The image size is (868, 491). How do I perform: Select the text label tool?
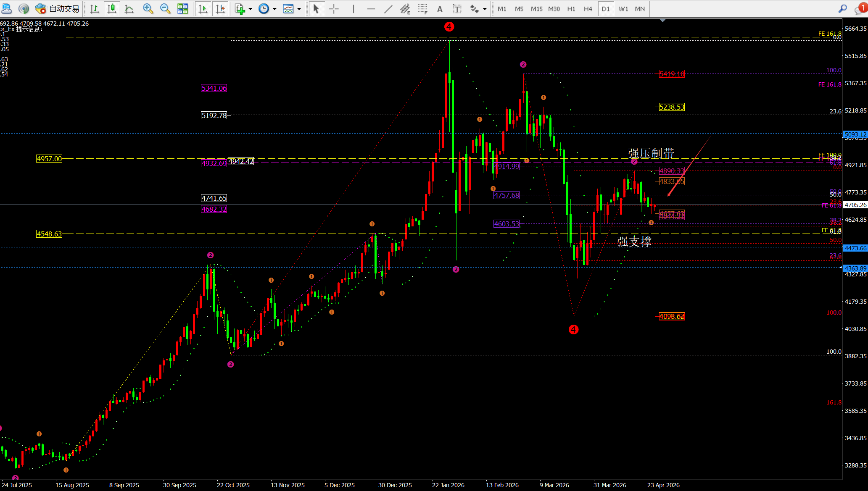tap(457, 9)
